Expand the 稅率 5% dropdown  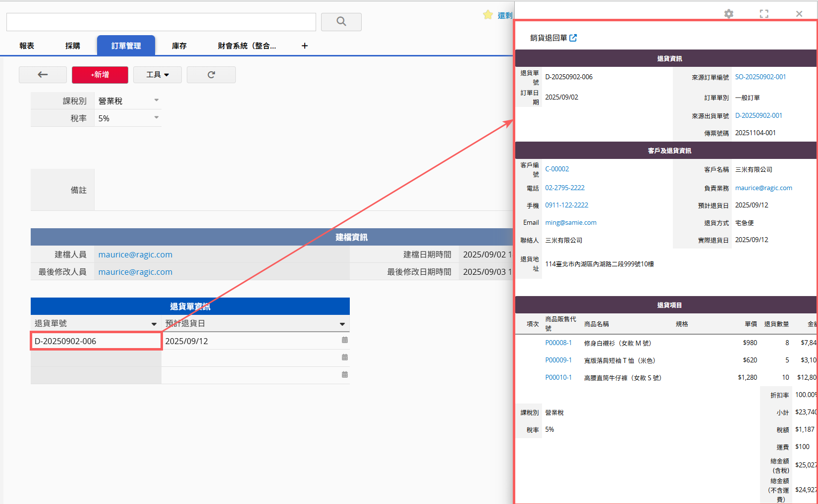pos(156,118)
